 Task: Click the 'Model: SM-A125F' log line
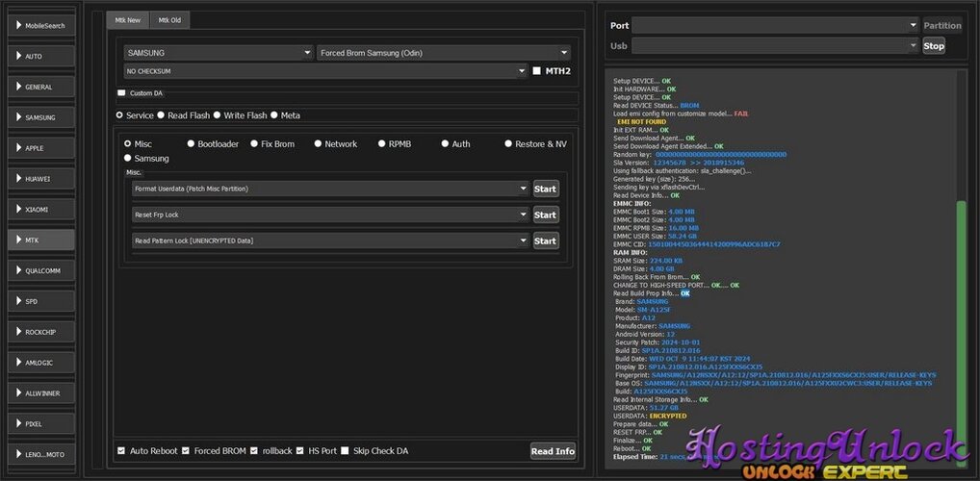[x=642, y=309]
